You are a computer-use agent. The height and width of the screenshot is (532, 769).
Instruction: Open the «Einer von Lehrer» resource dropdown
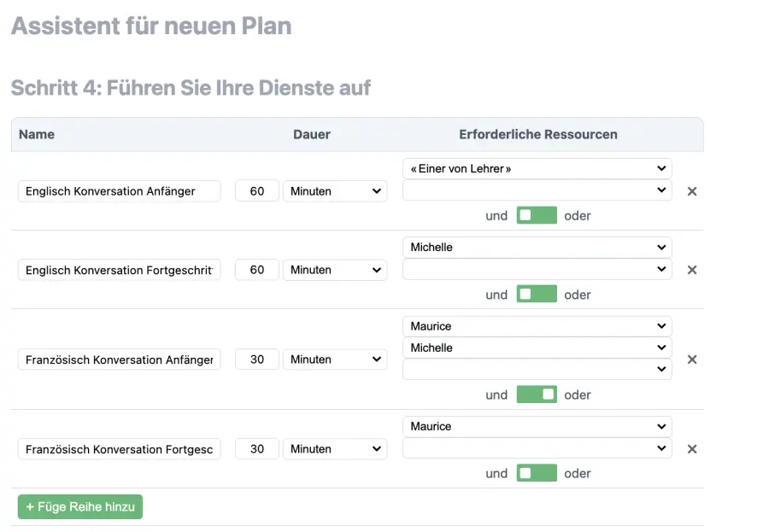pos(537,168)
